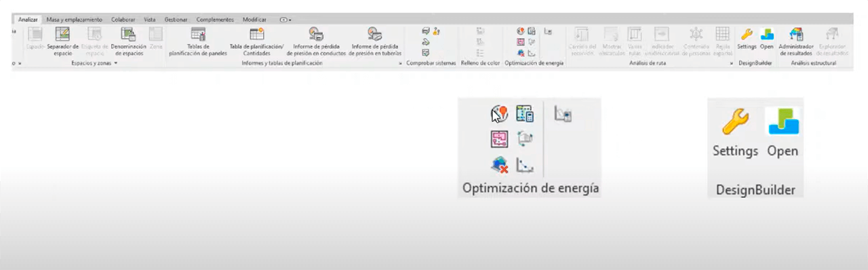Click the Contenido de personas tool
868x270 pixels.
click(696, 41)
